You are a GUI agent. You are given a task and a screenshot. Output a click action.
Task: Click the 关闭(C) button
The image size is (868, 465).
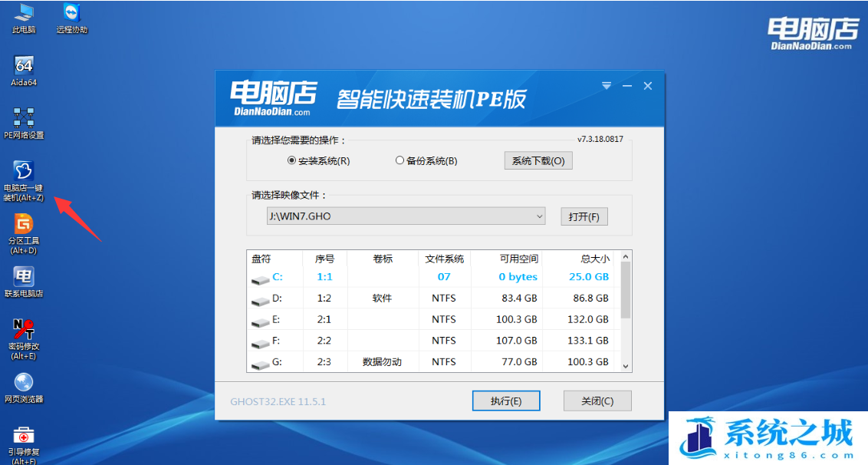point(597,401)
